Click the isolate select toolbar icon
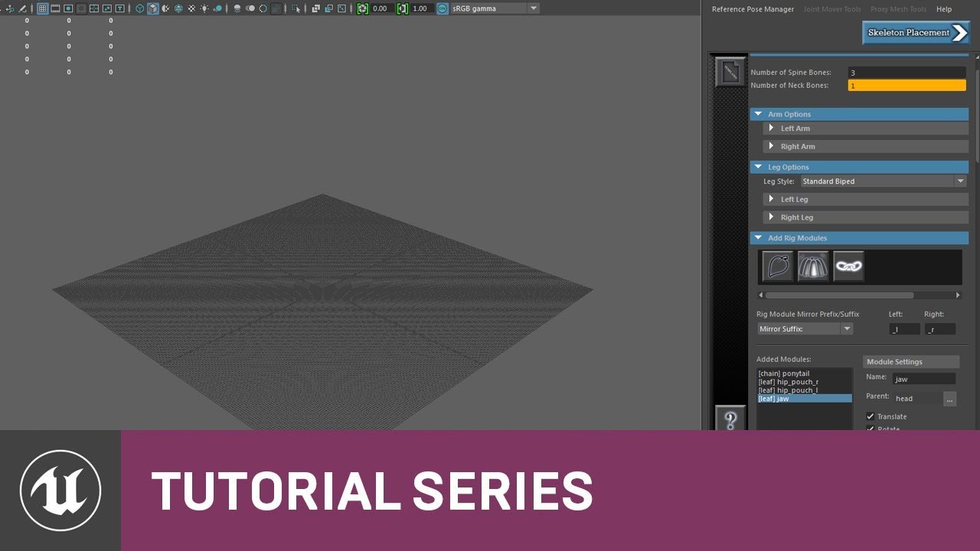This screenshot has height=551, width=980. coord(295,8)
